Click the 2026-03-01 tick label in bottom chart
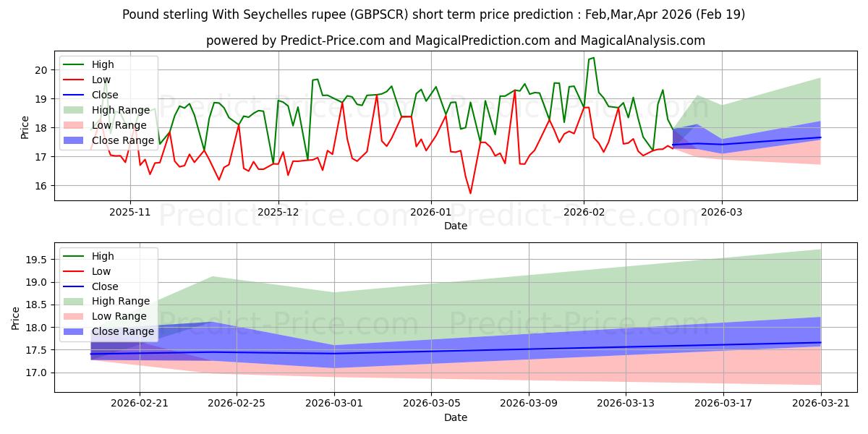The height and width of the screenshot is (434, 868). click(x=334, y=404)
